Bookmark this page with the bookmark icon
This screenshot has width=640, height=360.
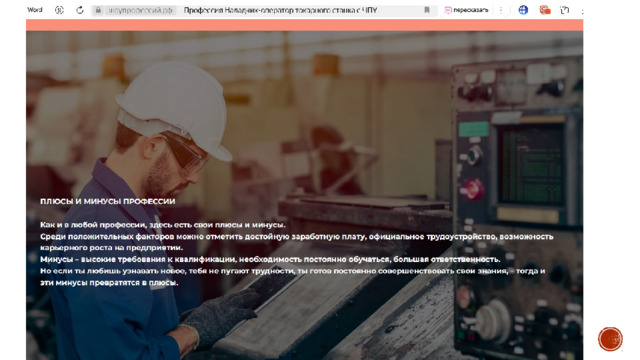(x=427, y=10)
